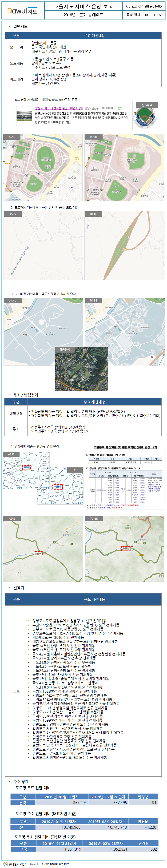Click the 주소 / 법행정계 section heading

click(26, 395)
